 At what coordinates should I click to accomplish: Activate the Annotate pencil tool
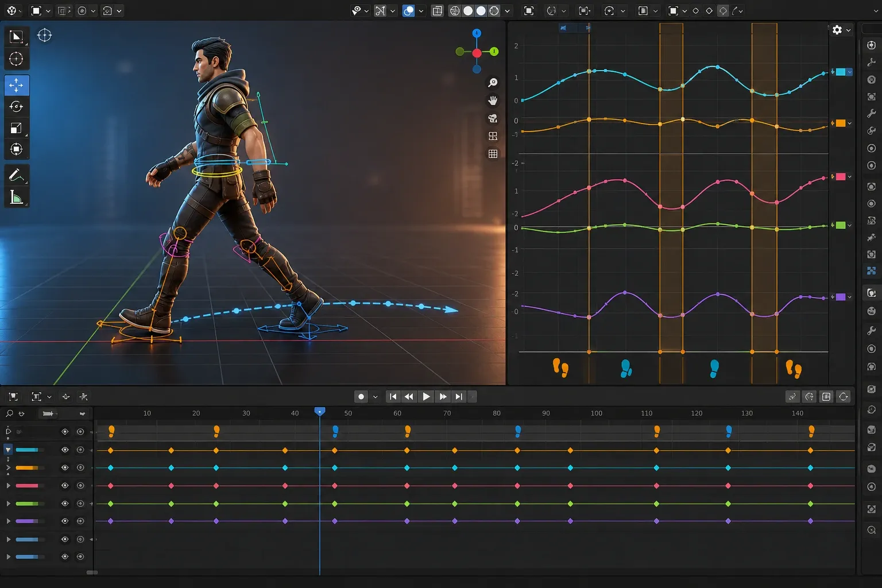(16, 175)
